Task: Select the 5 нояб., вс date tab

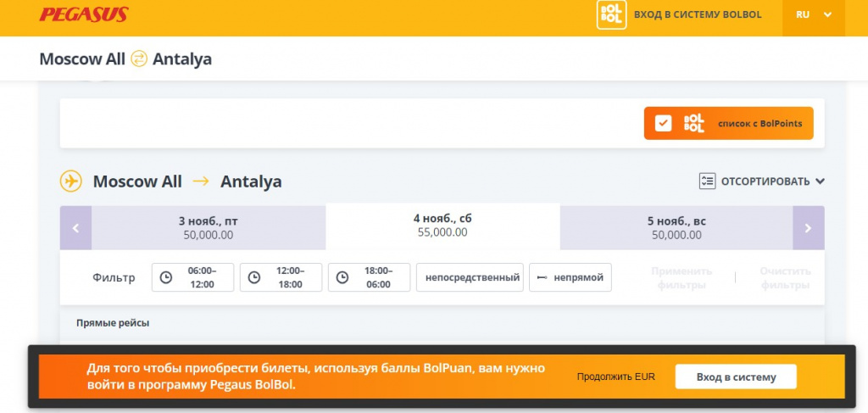Action: [x=676, y=228]
